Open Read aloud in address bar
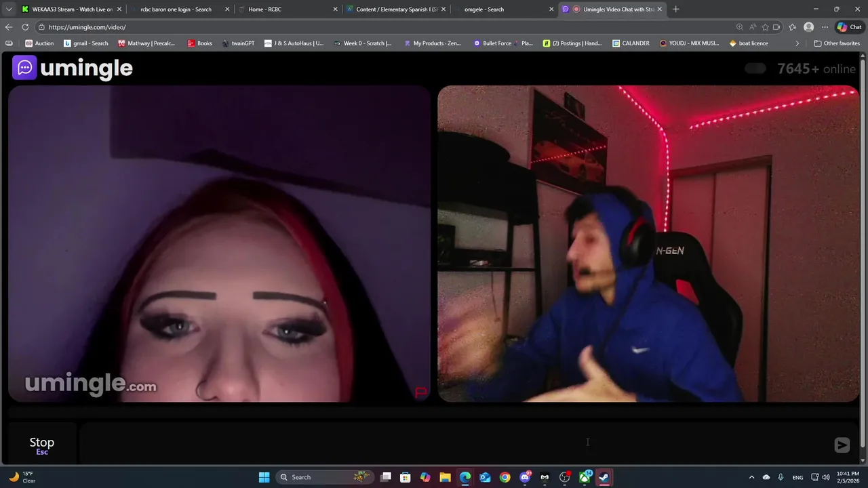The height and width of the screenshot is (488, 868). pos(753,27)
